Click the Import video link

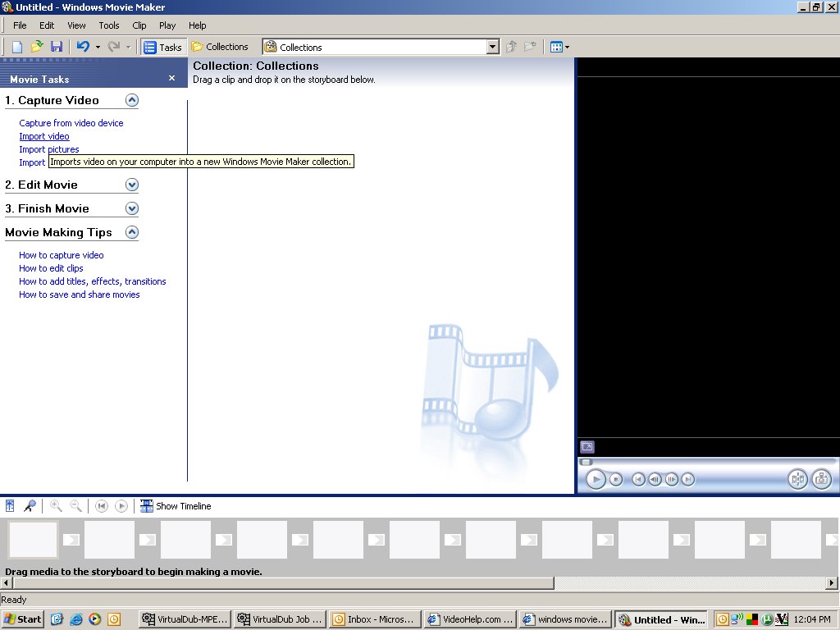click(x=44, y=137)
